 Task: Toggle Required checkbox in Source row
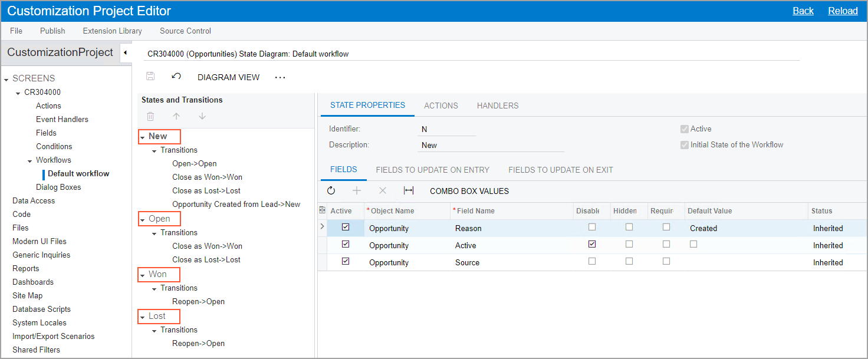[x=666, y=261]
